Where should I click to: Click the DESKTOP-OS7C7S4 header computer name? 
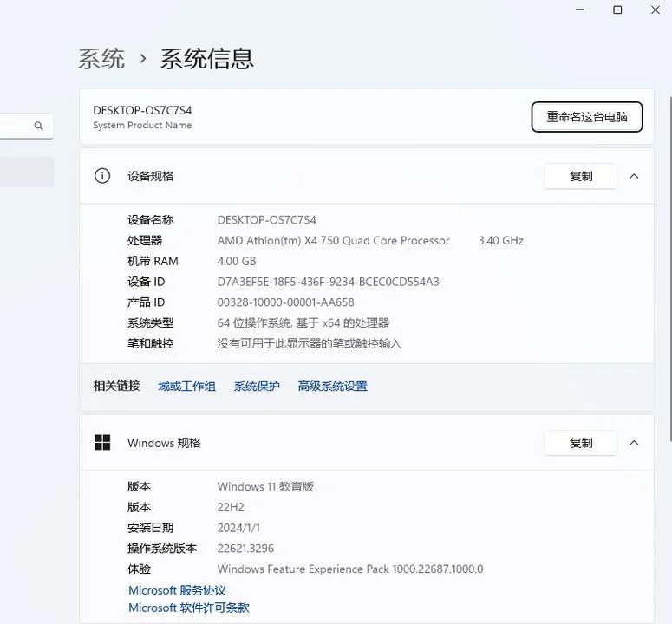(x=142, y=110)
